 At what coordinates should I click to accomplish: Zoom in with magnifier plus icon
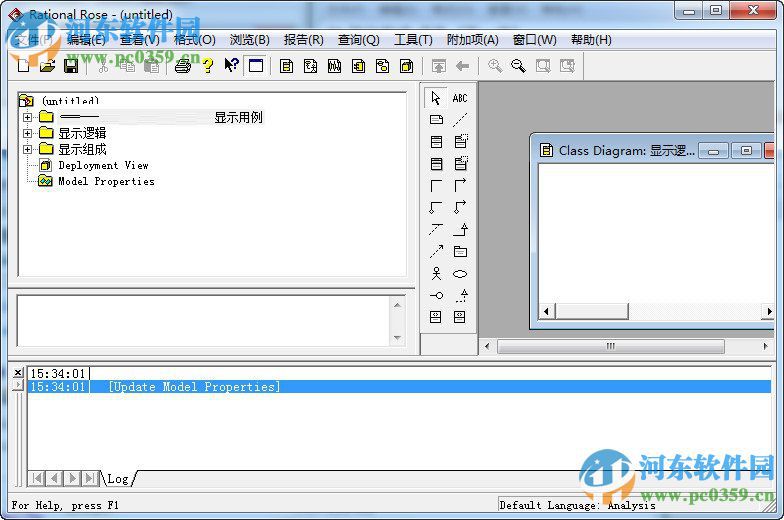pos(495,66)
